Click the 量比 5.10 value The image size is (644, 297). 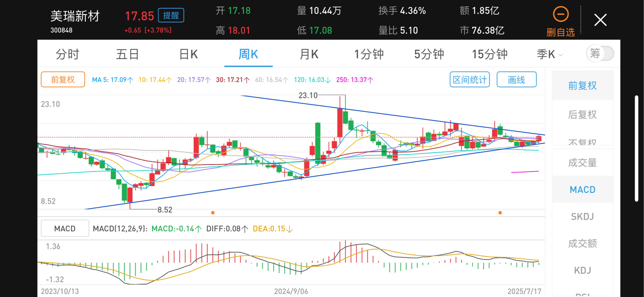(x=398, y=31)
